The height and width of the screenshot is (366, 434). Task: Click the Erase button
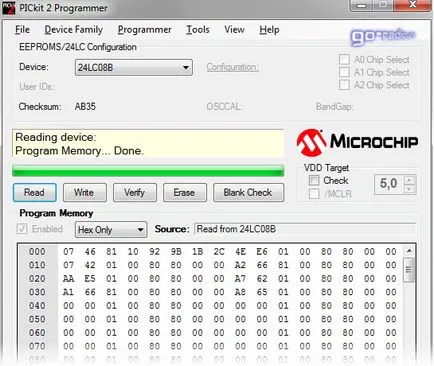(x=185, y=192)
